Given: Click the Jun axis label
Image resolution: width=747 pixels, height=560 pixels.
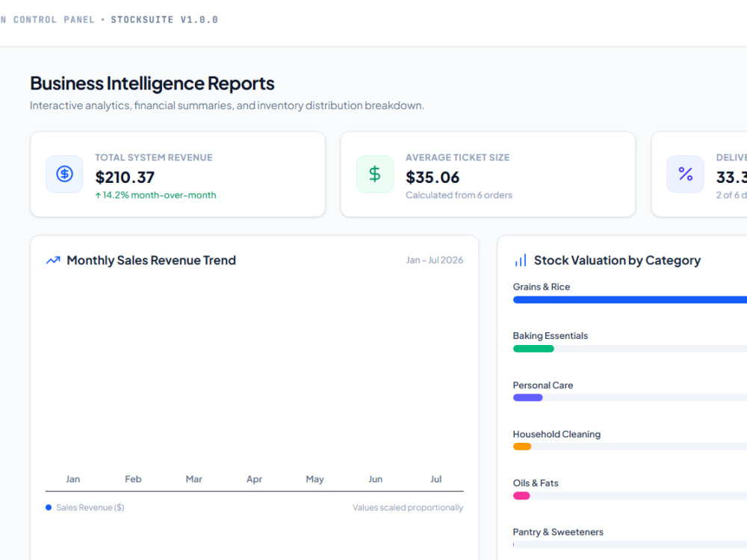Looking at the screenshot, I should pos(376,479).
